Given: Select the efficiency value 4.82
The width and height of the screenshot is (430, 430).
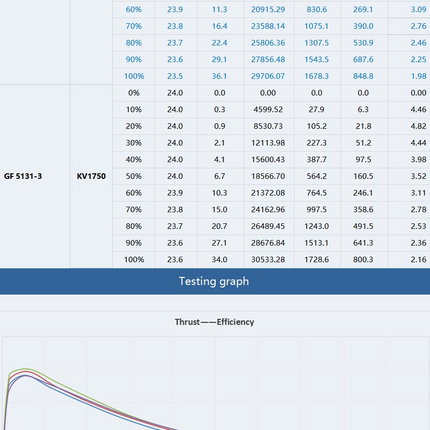Looking at the screenshot, I should point(418,126).
